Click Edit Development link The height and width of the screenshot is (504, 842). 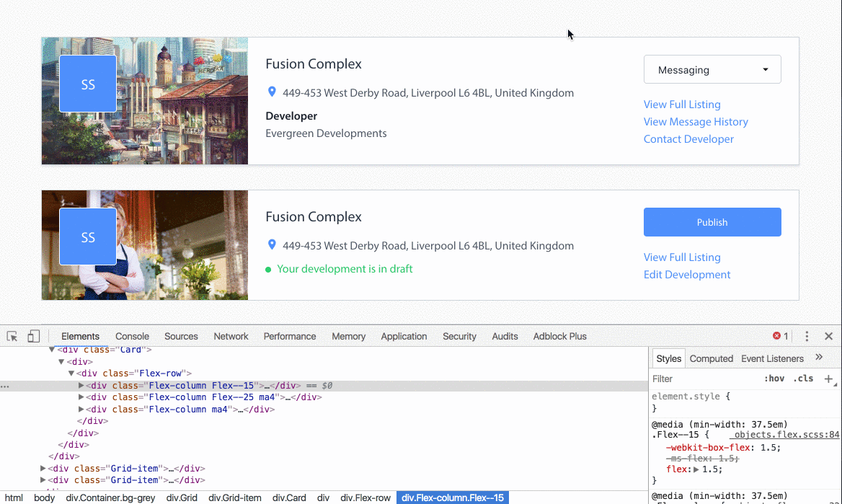[x=687, y=274]
